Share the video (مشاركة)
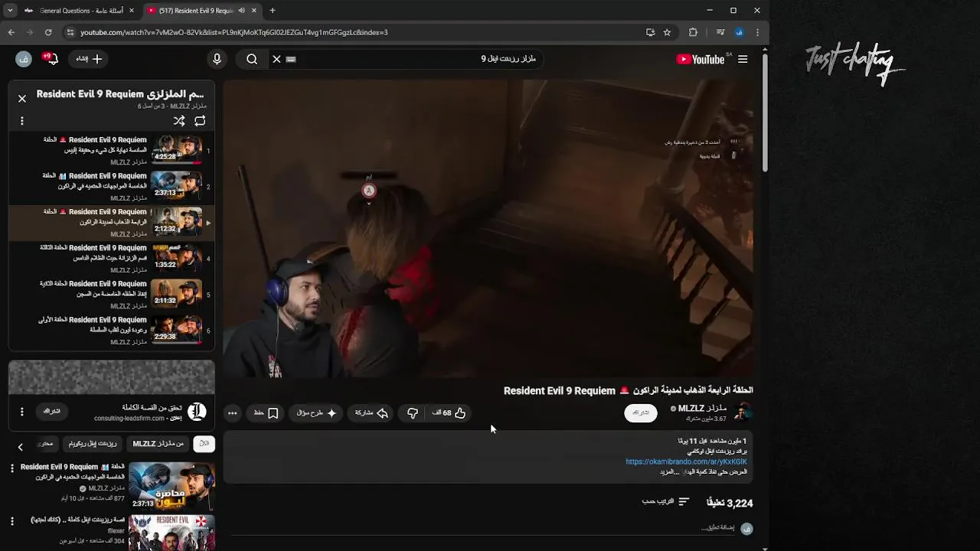The width and height of the screenshot is (980, 551). pos(371,413)
